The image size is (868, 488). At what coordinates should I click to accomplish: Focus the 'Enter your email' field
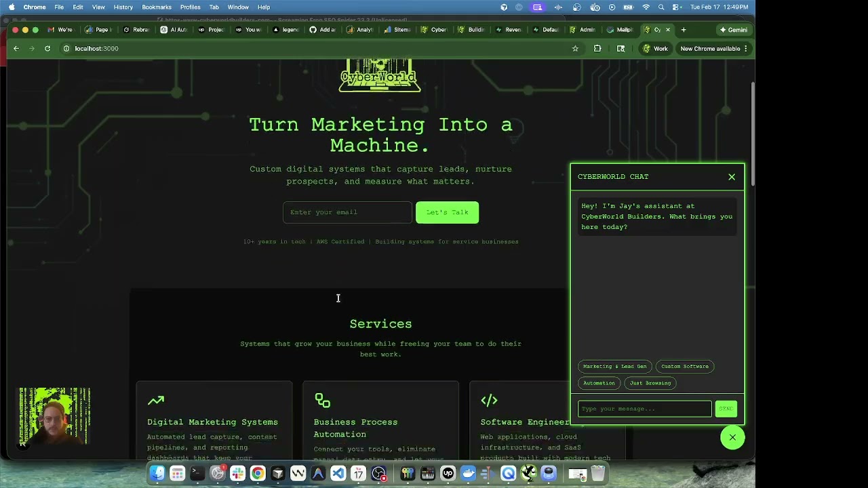coord(347,212)
